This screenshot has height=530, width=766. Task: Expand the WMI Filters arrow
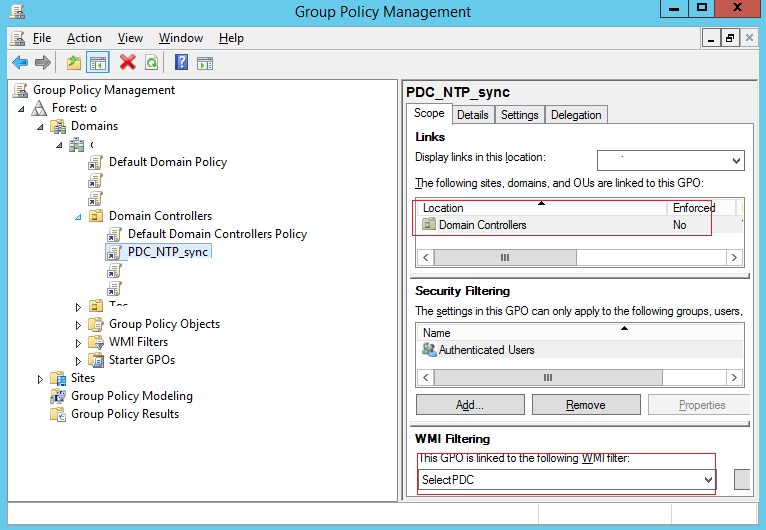pyautogui.click(x=78, y=343)
